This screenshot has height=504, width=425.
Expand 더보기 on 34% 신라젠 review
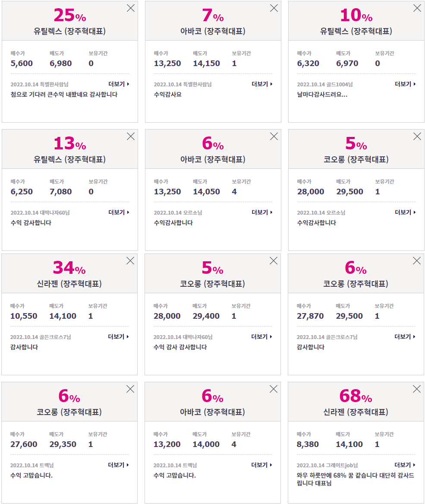[119, 336]
